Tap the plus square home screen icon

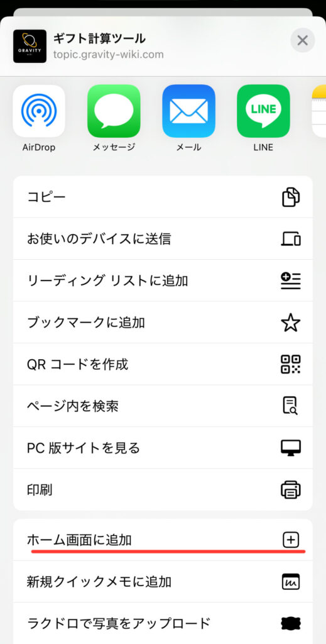click(291, 540)
